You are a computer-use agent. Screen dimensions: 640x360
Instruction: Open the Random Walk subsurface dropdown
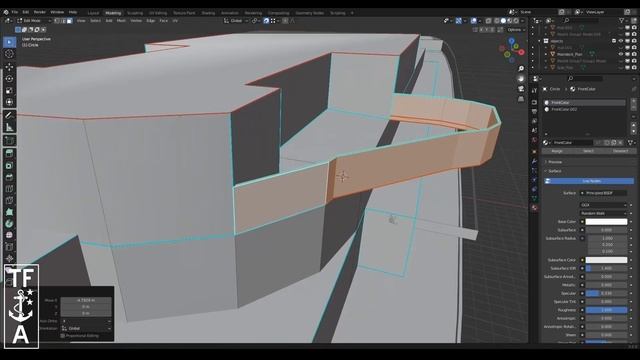[x=603, y=213]
